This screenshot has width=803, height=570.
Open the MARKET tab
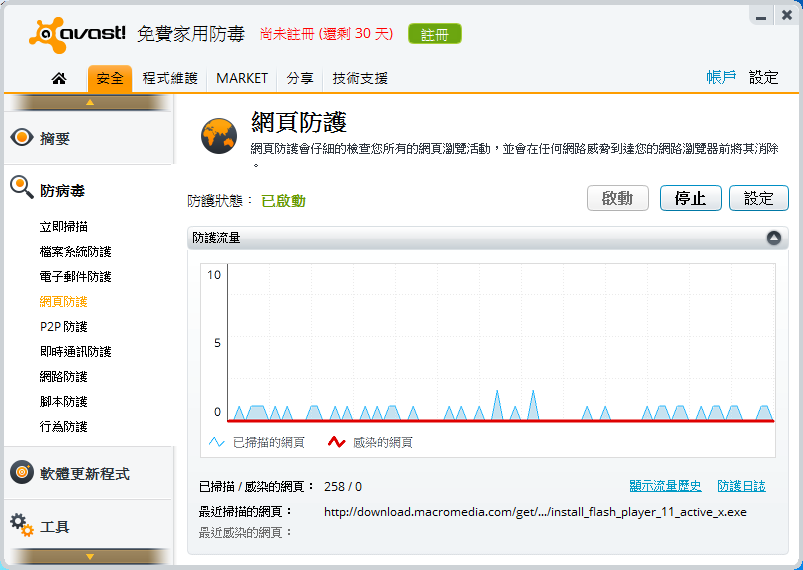click(242, 78)
